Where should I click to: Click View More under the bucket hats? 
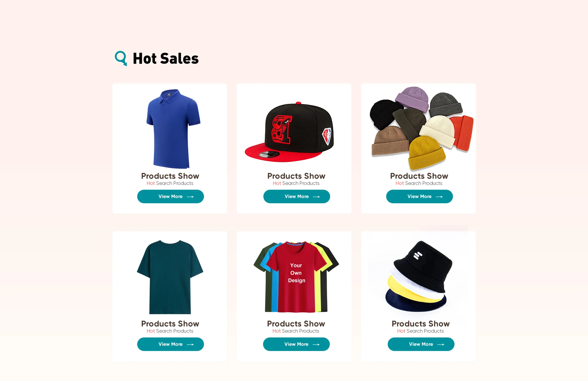(421, 344)
